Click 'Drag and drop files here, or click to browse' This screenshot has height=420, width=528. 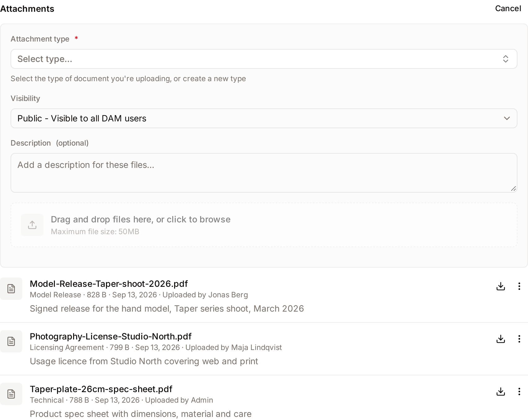(x=141, y=219)
